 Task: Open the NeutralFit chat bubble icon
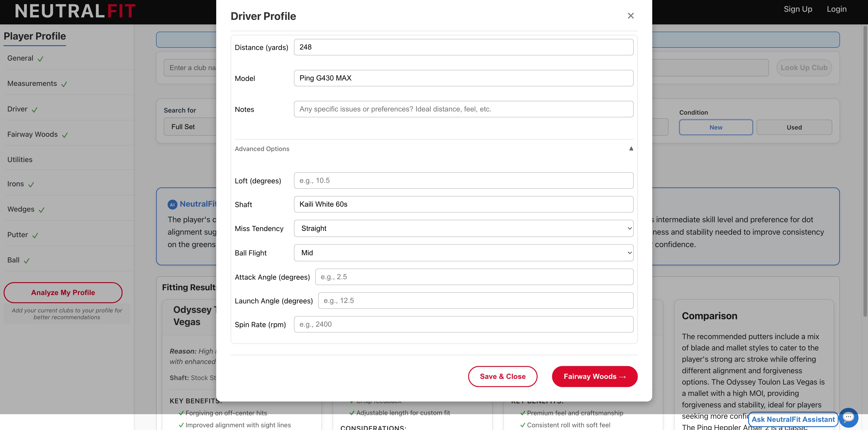pyautogui.click(x=848, y=418)
